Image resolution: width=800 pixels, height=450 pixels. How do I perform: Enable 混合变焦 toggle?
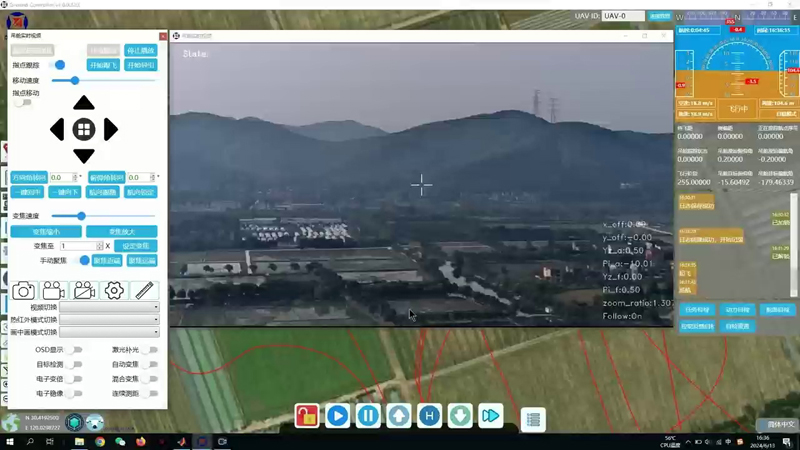click(151, 379)
